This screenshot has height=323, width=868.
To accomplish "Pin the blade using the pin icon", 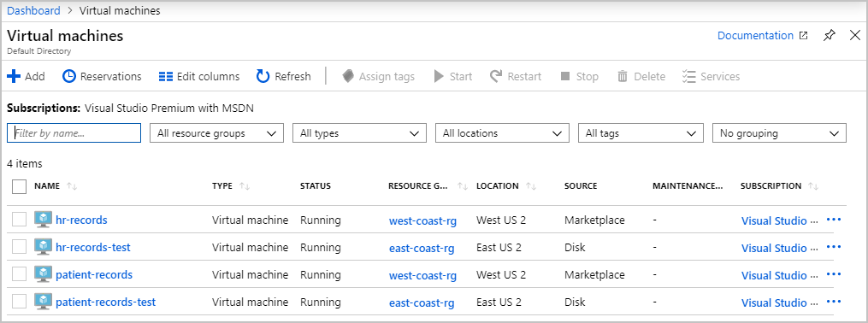I will pyautogui.click(x=829, y=36).
